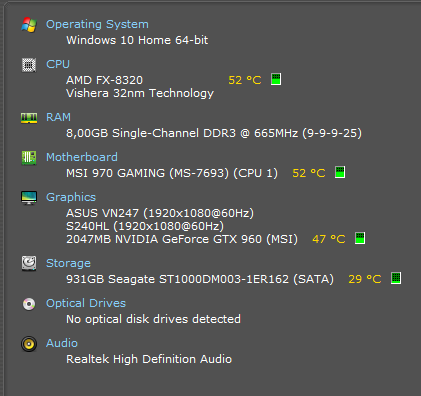Open the Optical Drives section heading
The width and height of the screenshot is (421, 396).
click(x=86, y=303)
